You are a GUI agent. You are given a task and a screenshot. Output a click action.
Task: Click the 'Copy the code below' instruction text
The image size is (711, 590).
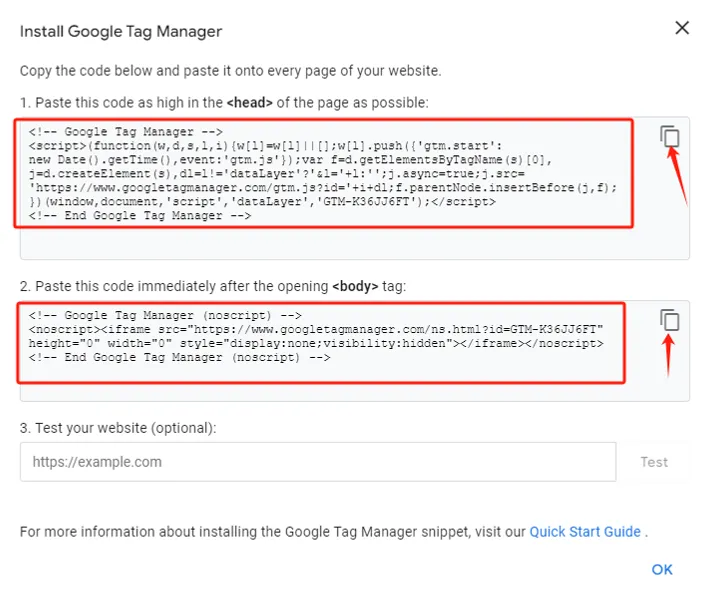click(x=230, y=71)
